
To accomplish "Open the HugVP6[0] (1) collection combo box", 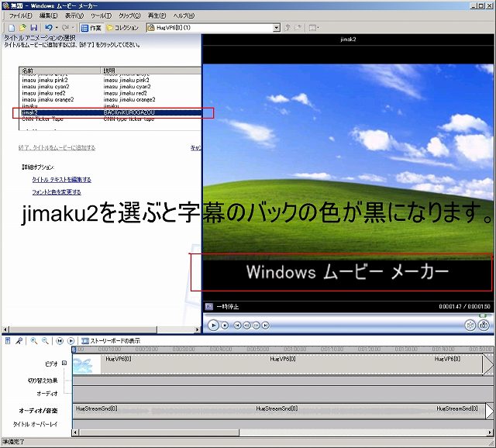I will pyautogui.click(x=214, y=28).
